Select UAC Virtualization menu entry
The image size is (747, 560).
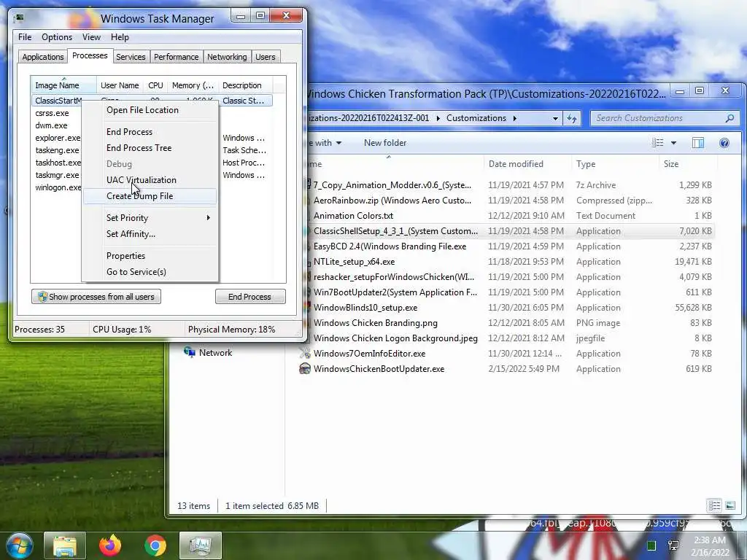click(150, 180)
